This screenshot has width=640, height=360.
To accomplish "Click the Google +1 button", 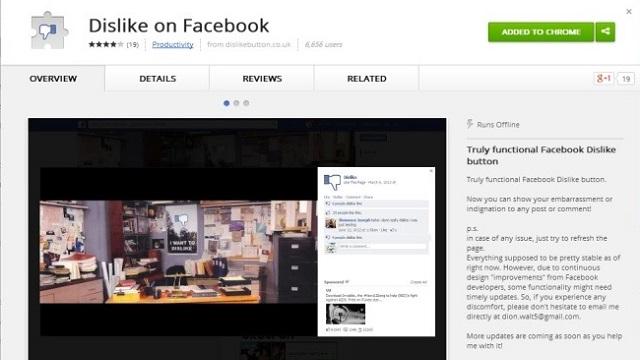I will click(x=604, y=78).
